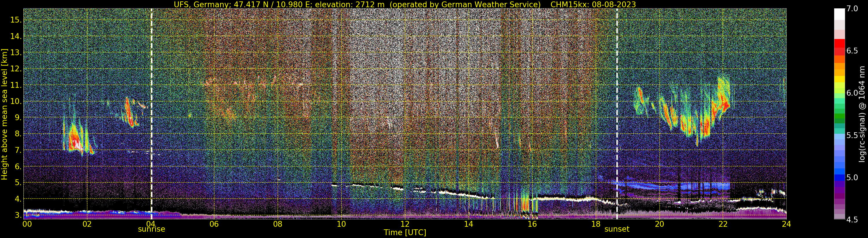Click the colorbar tick label '7.0'
This screenshot has width=868, height=238.
click(852, 9)
